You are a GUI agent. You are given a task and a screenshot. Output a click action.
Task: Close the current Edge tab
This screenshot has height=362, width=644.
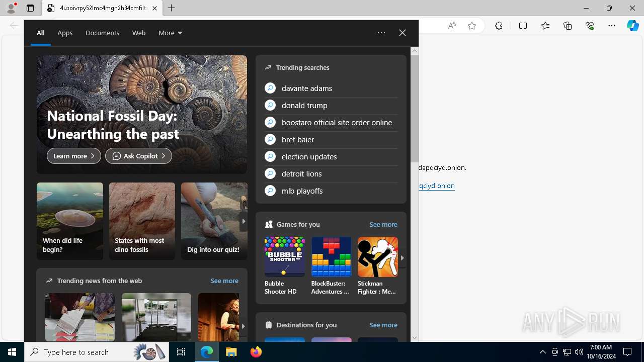pos(154,8)
